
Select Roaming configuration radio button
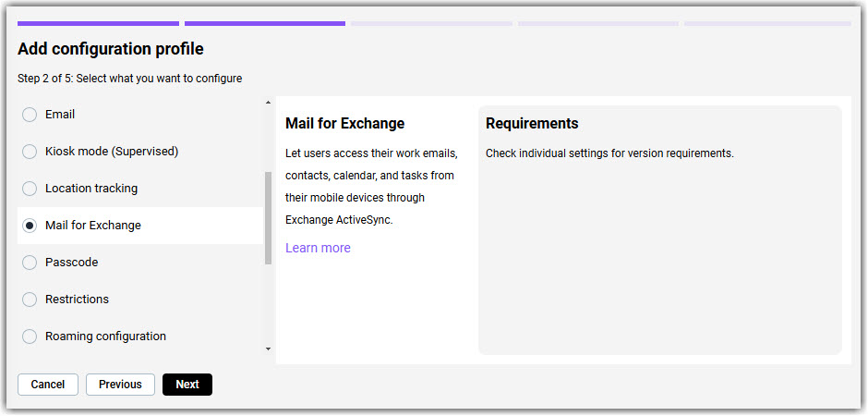[x=30, y=336]
